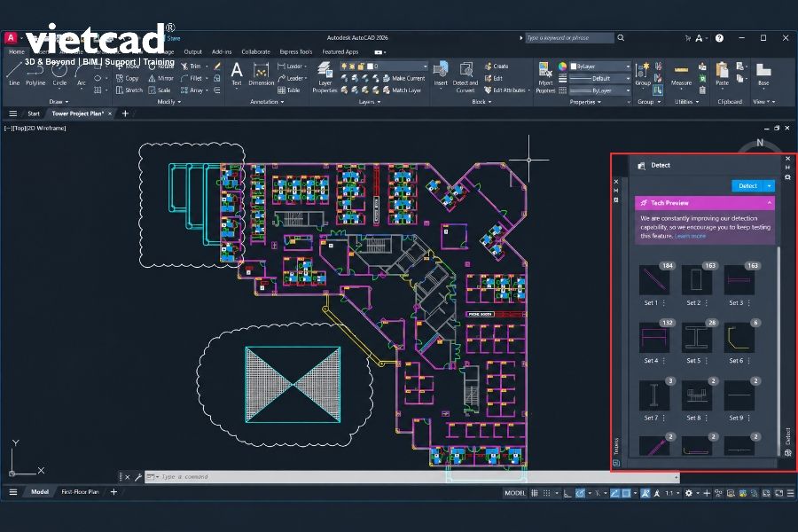Toggle MODEL space button in status bar
798x532 pixels.
514,493
